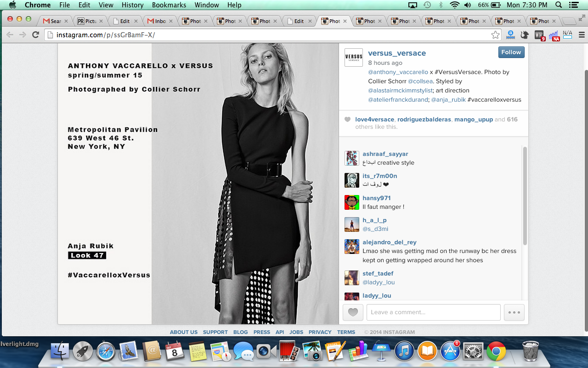
Task: Open the volume control in the menu bar
Action: pos(468,5)
